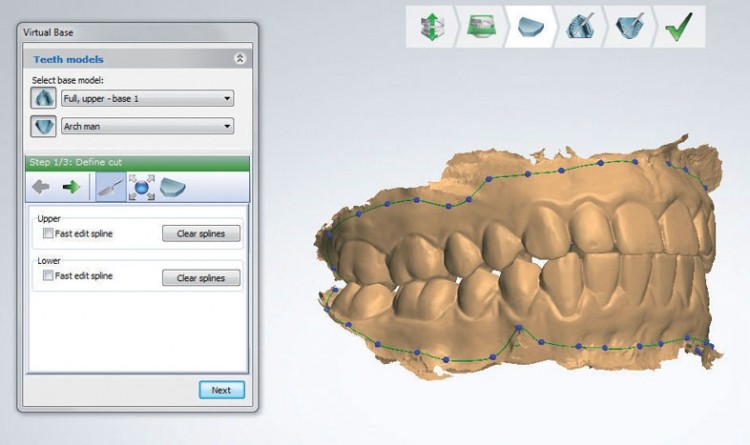Viewport: 750px width, 445px height.
Task: Click the arch base shape icon
Action: pyautogui.click(x=44, y=126)
